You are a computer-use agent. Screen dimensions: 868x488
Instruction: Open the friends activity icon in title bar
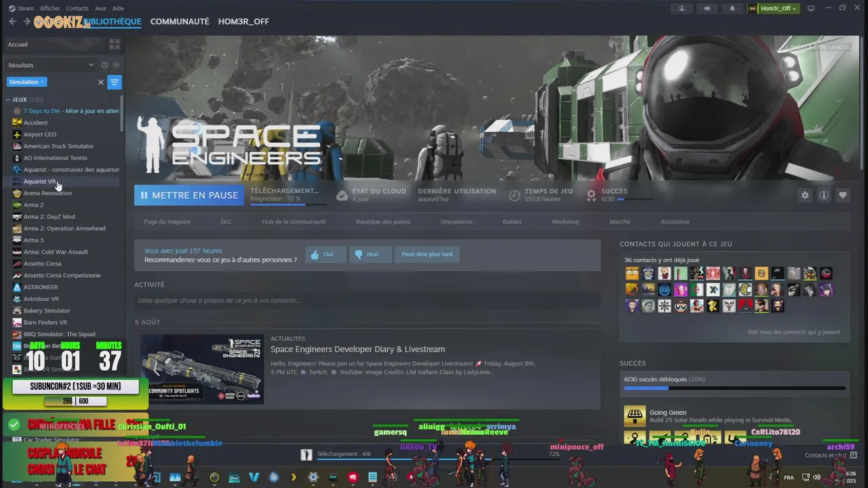[682, 8]
